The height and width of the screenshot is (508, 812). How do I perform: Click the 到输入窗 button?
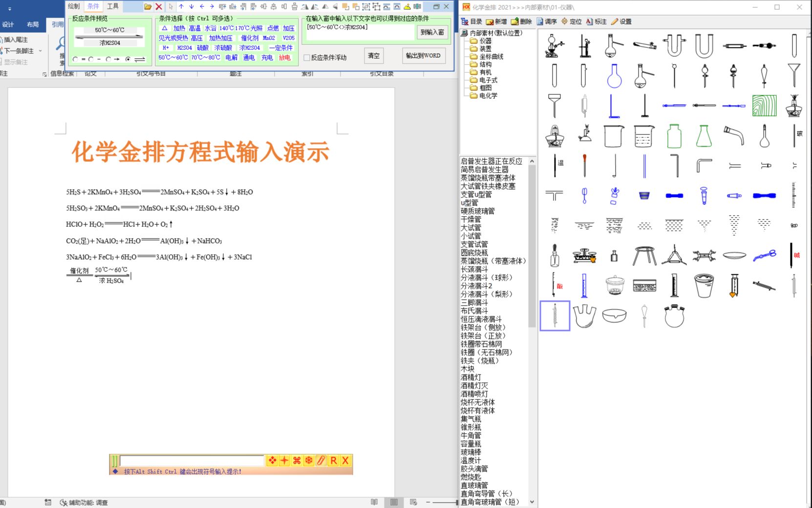tap(432, 32)
